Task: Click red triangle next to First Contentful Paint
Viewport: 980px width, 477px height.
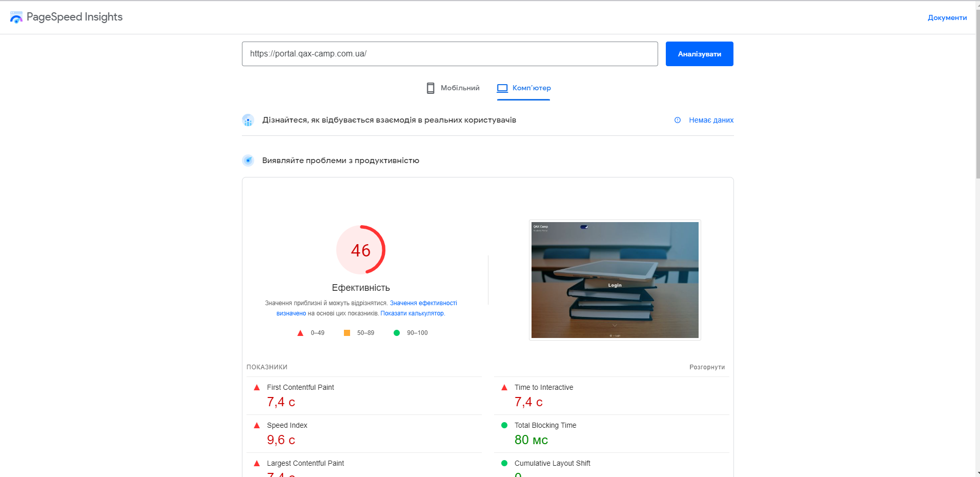Action: click(x=257, y=388)
